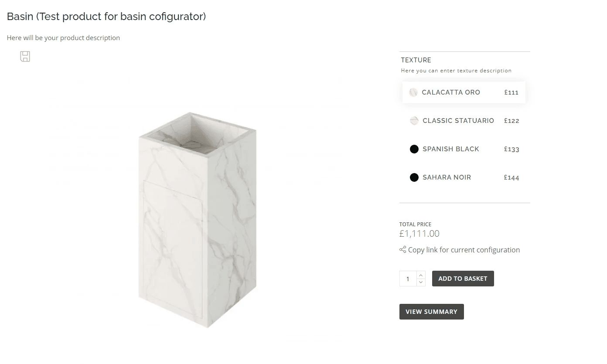Viewport: 607px width, 364px height.
Task: Click the quantity input field
Action: [x=408, y=279]
